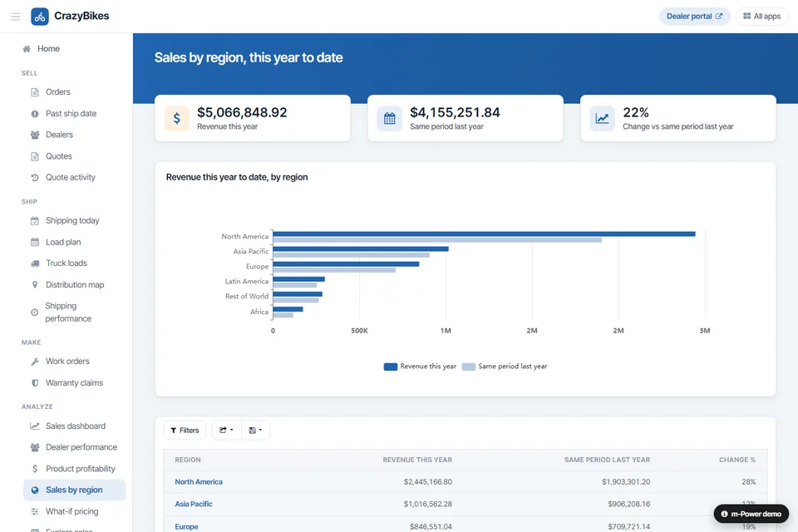This screenshot has height=532, width=798.
Task: Click the Quote activity history icon
Action: point(35,178)
